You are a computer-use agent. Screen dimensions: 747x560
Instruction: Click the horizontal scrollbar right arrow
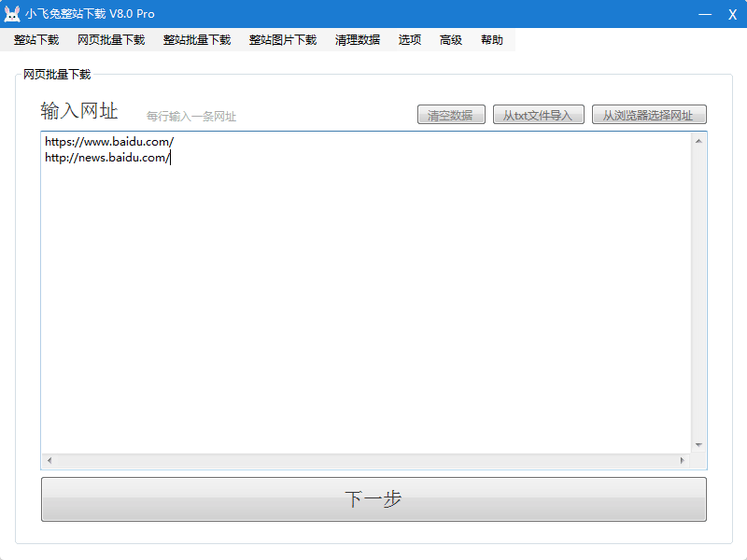point(682,461)
